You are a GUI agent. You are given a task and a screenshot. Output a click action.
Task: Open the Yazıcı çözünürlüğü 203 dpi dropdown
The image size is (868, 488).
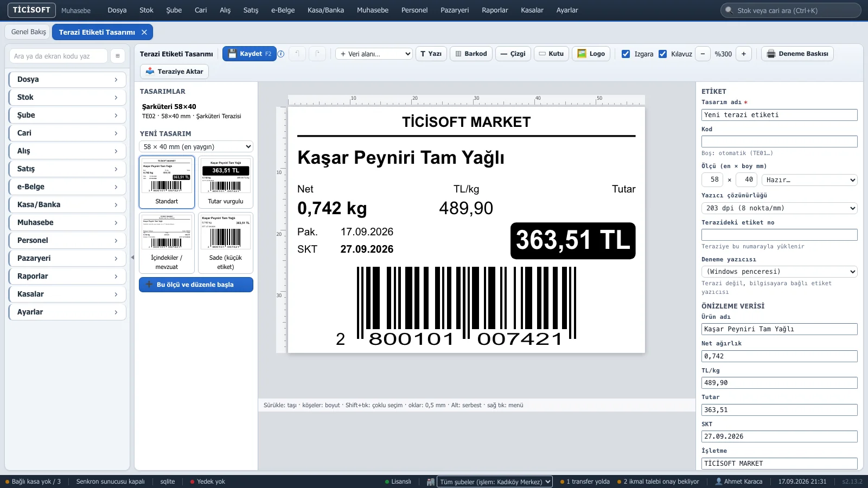(779, 208)
